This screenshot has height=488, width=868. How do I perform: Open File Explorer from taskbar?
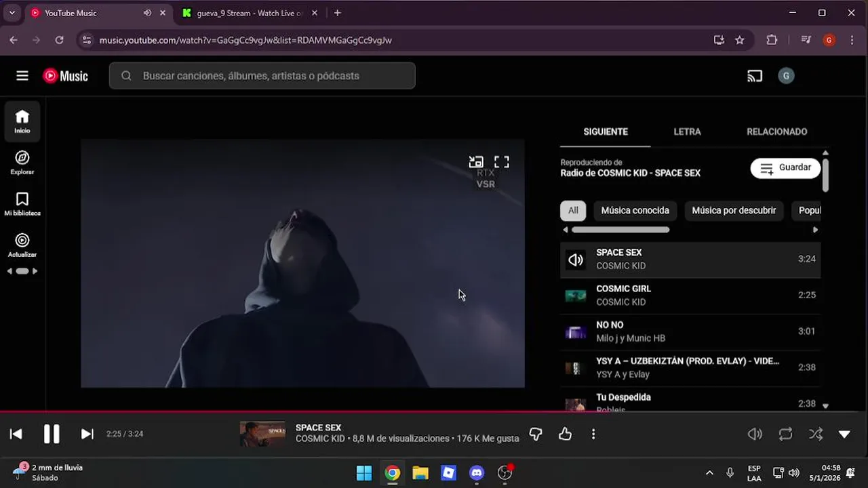tap(420, 473)
